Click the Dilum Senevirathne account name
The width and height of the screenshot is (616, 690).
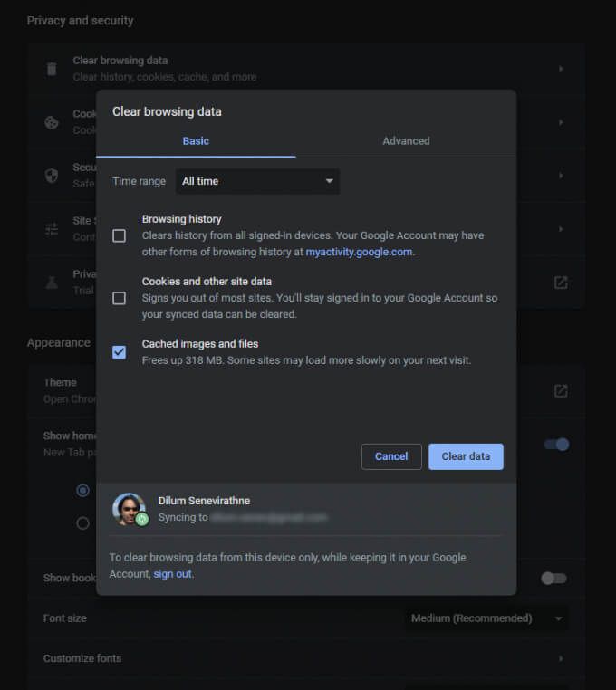[205, 501]
